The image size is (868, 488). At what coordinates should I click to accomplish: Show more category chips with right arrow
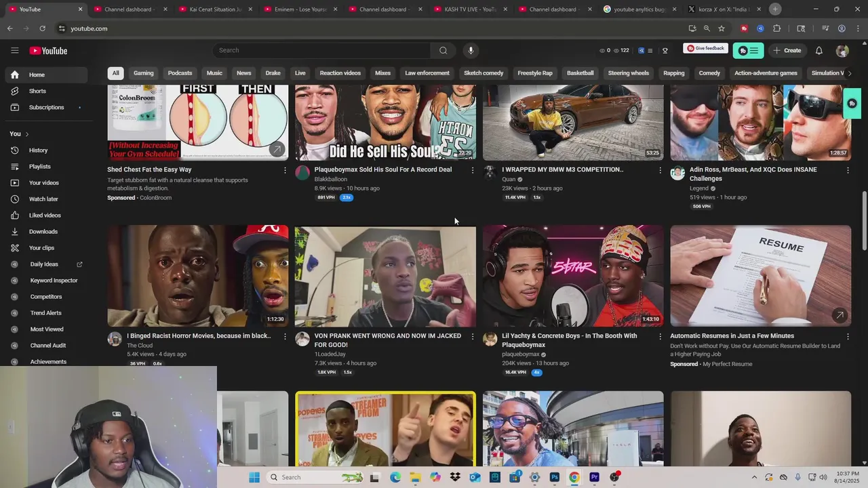pyautogui.click(x=849, y=73)
